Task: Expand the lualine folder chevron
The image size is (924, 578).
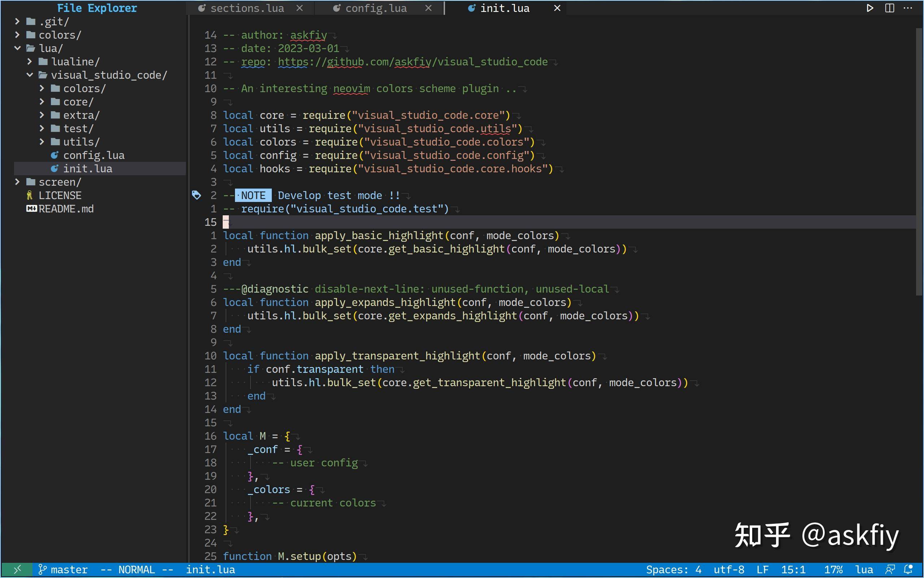Action: pyautogui.click(x=30, y=61)
